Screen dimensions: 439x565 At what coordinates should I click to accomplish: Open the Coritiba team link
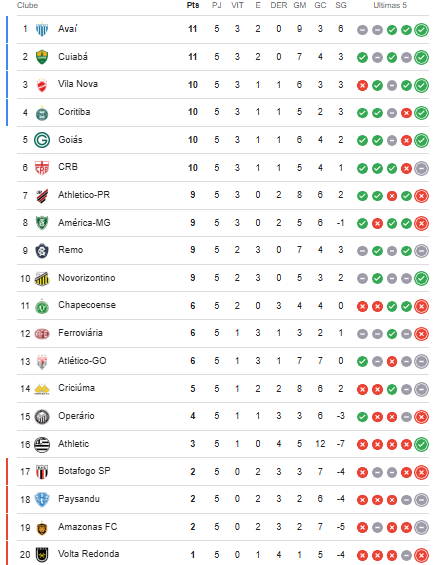[x=74, y=112]
